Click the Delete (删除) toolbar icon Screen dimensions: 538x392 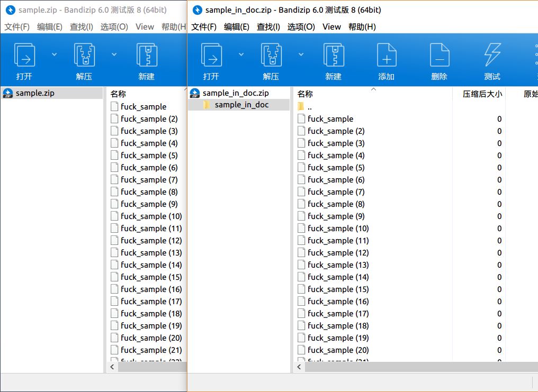(x=440, y=55)
